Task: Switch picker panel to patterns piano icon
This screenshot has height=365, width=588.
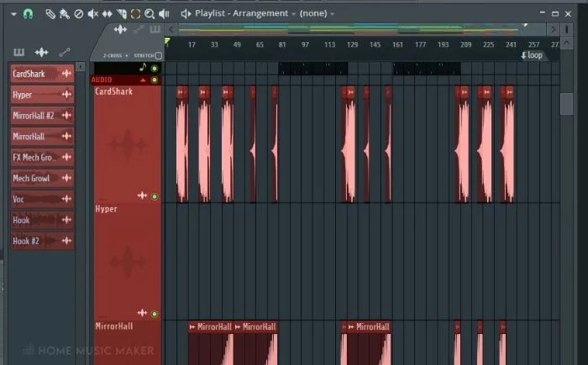Action: click(18, 52)
